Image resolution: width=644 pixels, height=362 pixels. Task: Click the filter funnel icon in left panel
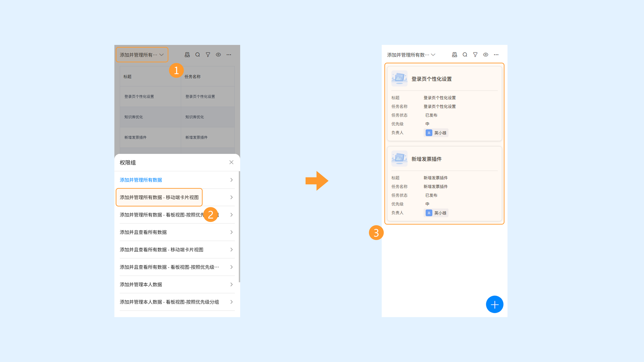208,55
